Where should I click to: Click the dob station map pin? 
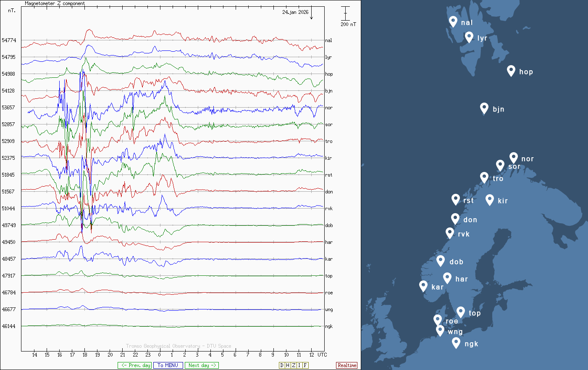(440, 260)
